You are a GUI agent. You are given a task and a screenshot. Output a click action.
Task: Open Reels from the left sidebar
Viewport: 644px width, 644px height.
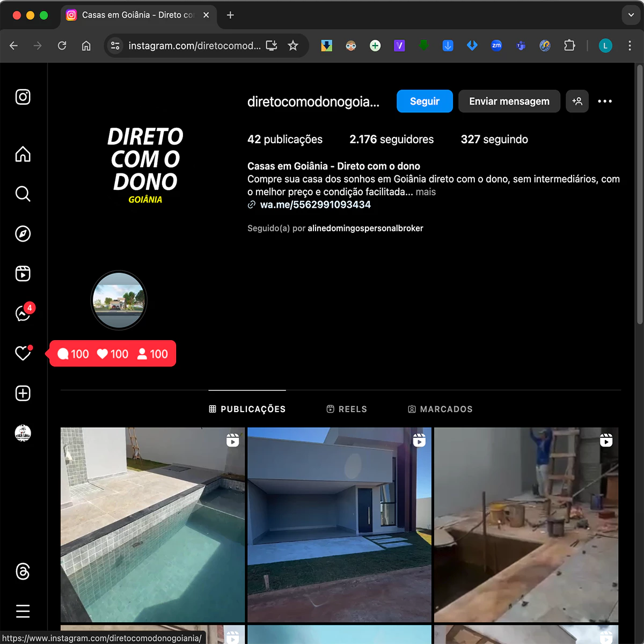(23, 274)
